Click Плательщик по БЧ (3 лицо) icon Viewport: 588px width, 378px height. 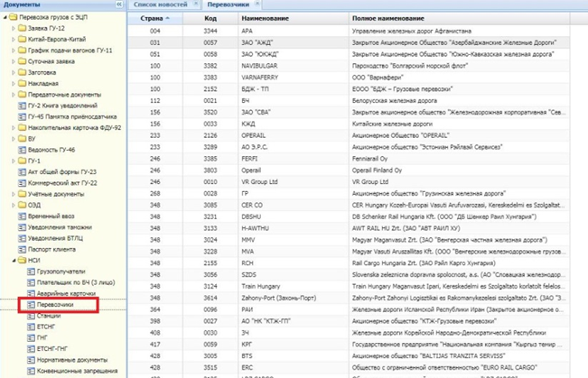pyautogui.click(x=31, y=282)
